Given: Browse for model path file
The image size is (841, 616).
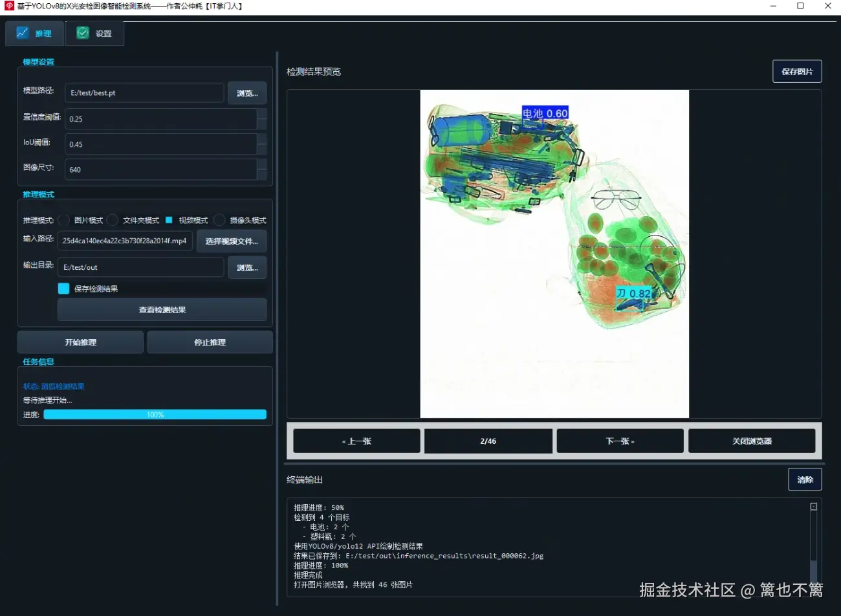Looking at the screenshot, I should [247, 93].
